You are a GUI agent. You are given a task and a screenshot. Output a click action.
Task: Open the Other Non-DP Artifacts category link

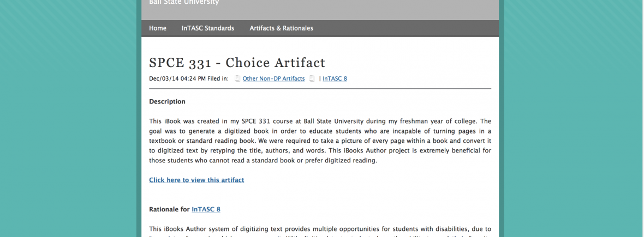pyautogui.click(x=273, y=78)
